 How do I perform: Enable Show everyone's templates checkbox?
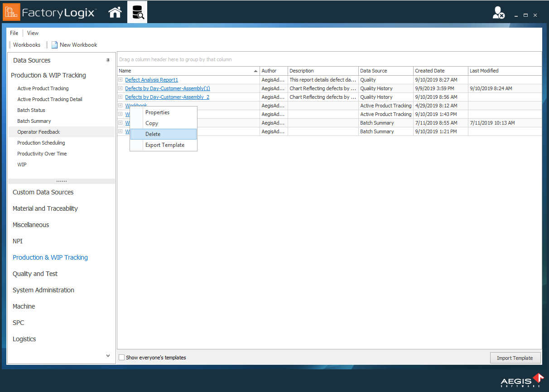coord(121,358)
